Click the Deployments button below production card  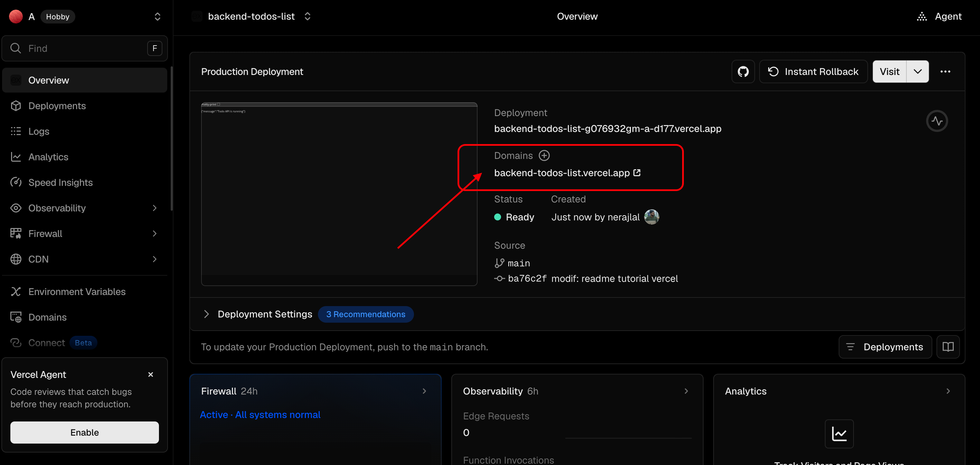click(x=885, y=347)
